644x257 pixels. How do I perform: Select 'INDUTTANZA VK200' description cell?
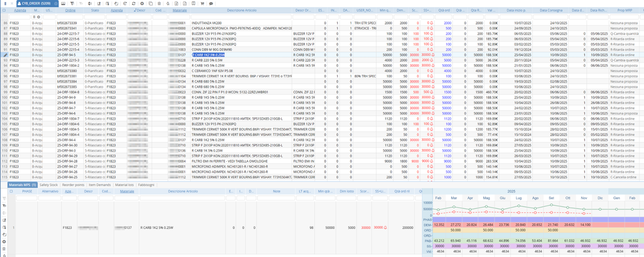pos(207,23)
